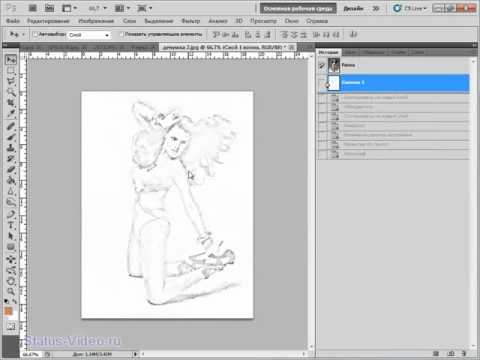
Task: Open the Фильтр menu
Action: click(x=191, y=21)
